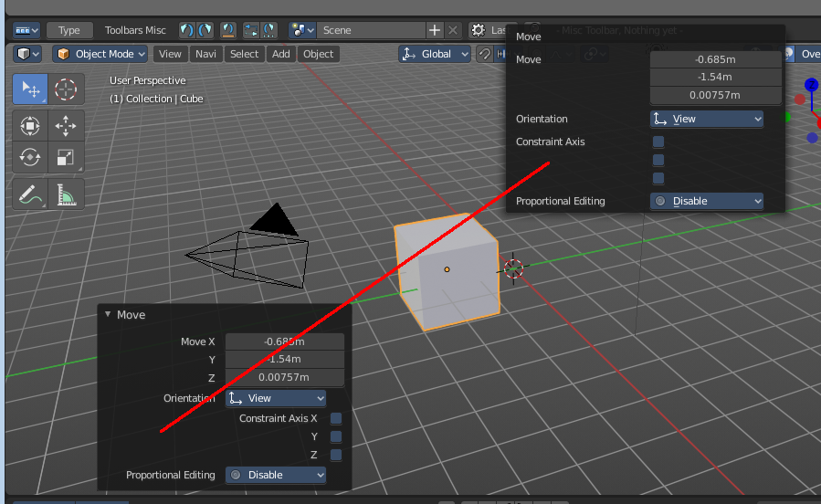Select the Scale tool in toolshelf
This screenshot has width=821, height=504.
pos(66,157)
